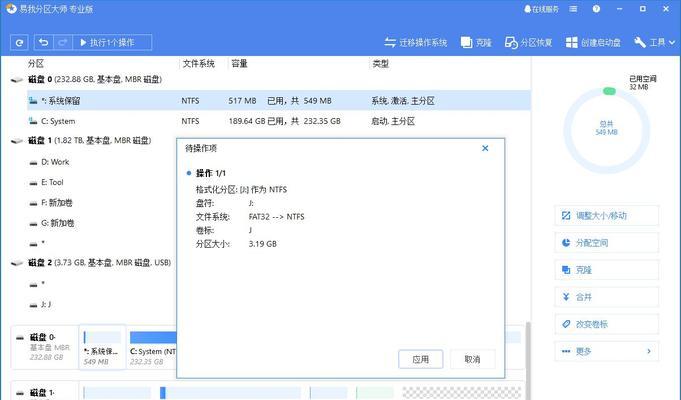The width and height of the screenshot is (681, 400).
Task: Select 改变卷标 change label option
Action: [x=607, y=324]
